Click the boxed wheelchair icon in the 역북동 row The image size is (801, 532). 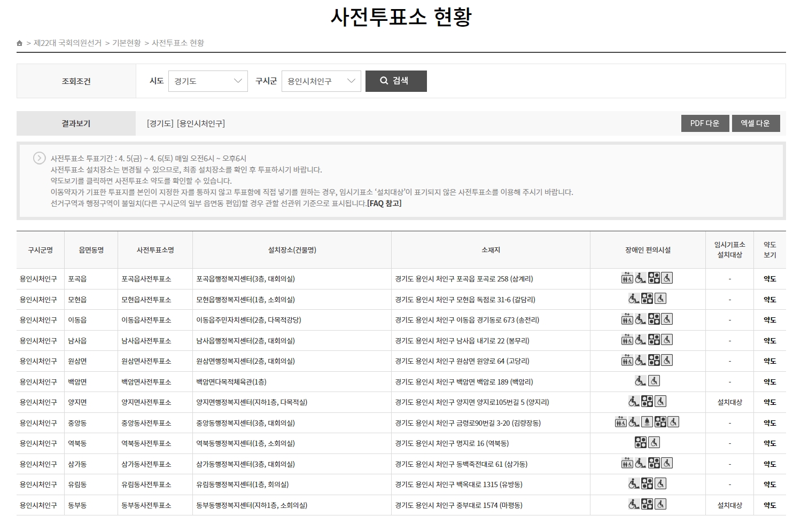654,442
